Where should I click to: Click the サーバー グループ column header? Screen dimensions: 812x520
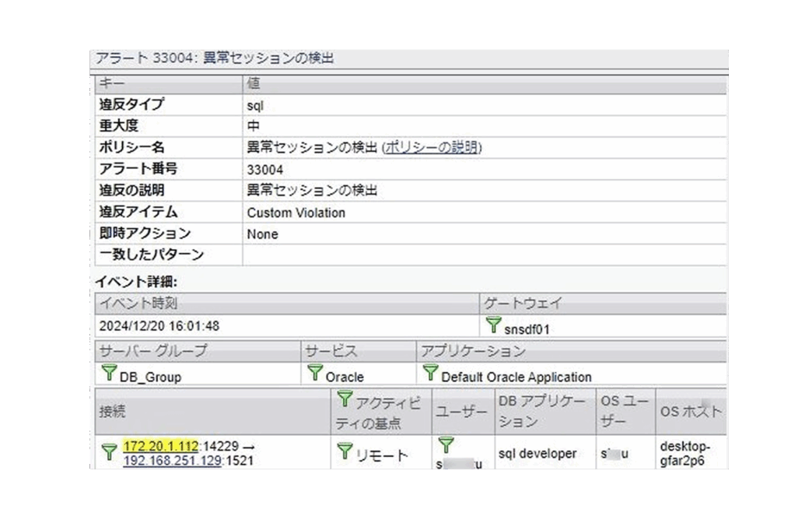(153, 351)
